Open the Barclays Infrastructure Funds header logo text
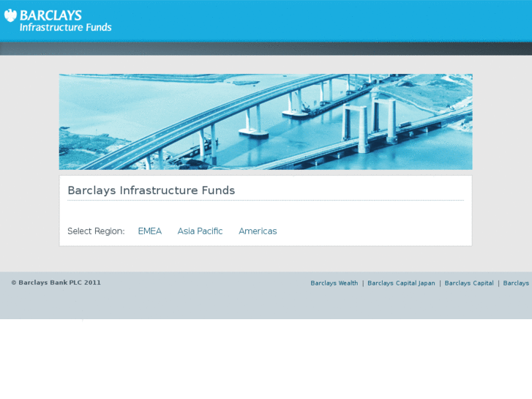This screenshot has width=532, height=399. pos(65,21)
